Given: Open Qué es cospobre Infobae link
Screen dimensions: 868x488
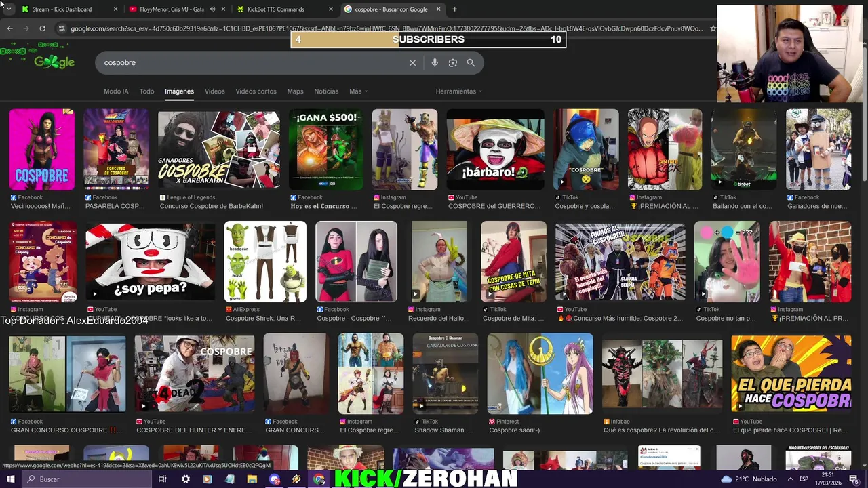Looking at the screenshot, I should pos(661,430).
